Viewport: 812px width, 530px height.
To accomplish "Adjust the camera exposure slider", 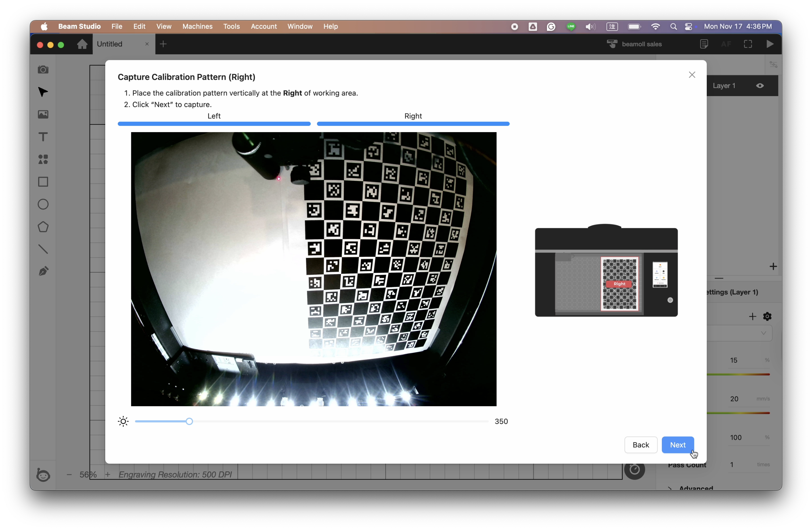I will click(x=189, y=422).
